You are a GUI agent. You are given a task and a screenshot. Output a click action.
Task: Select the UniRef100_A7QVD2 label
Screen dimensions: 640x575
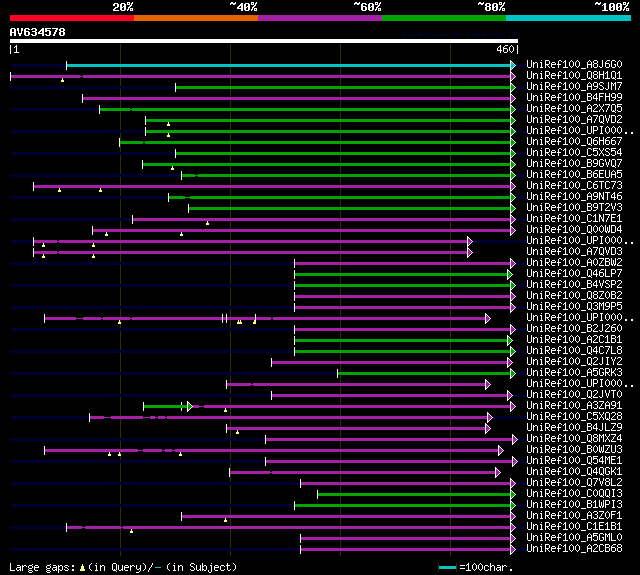point(574,120)
